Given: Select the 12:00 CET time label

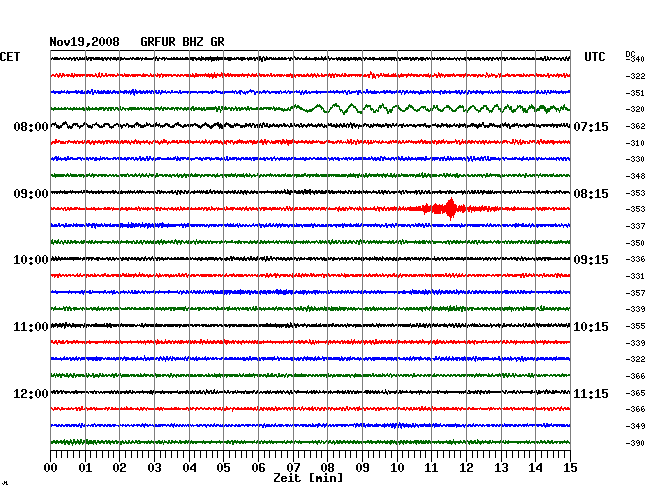Looking at the screenshot, I should click(31, 393).
